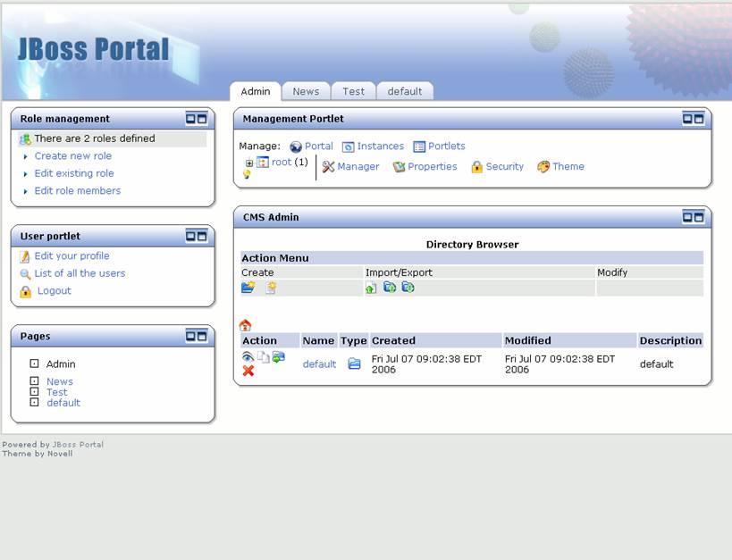Click the Portlets list icon in Manage row
This screenshot has width=732, height=560.
coord(419,147)
